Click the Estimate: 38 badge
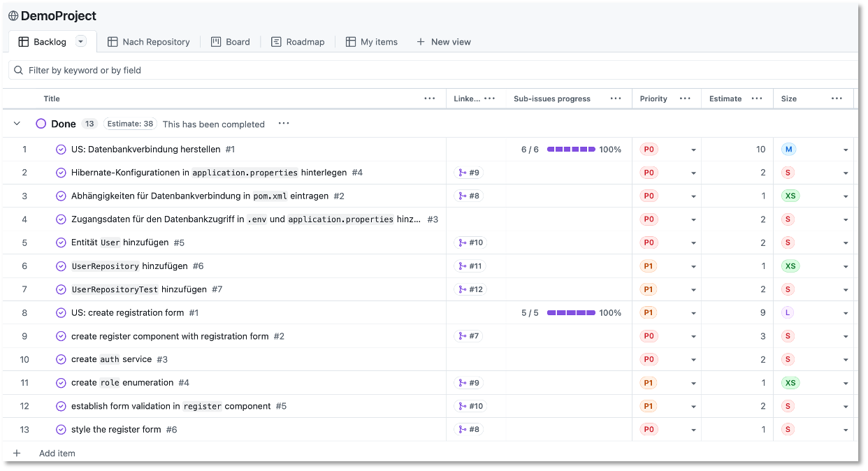 pos(130,124)
